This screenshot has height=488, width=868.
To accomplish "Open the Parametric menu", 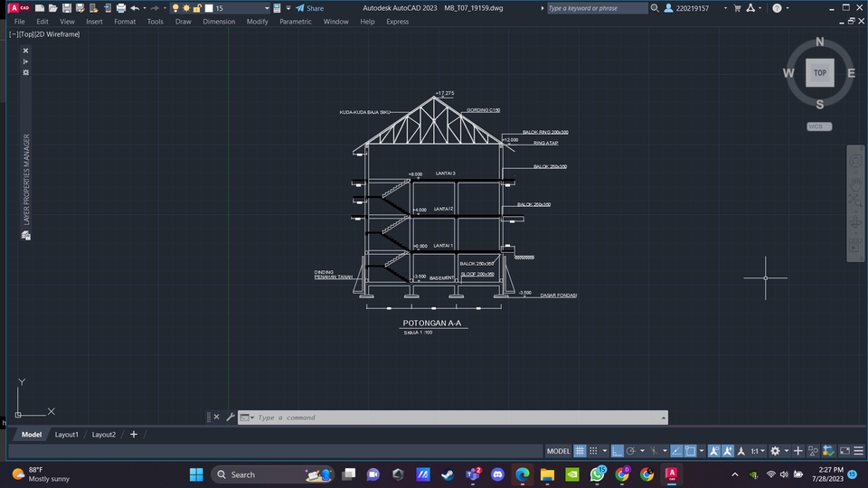I will click(x=295, y=22).
